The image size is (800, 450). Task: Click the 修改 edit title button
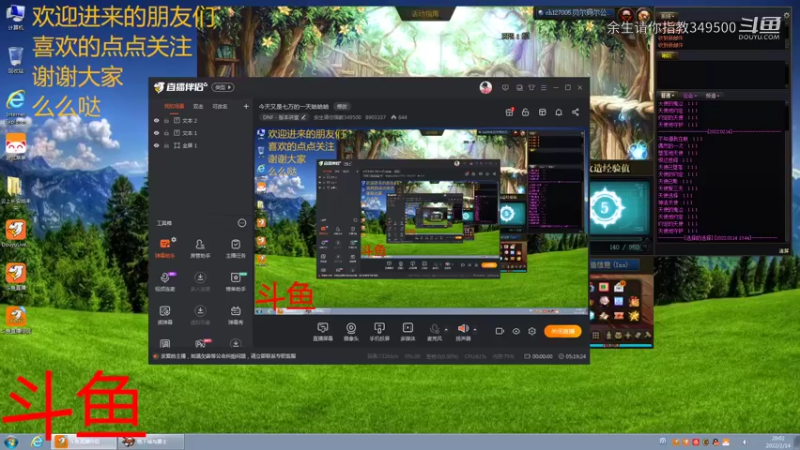pyautogui.click(x=341, y=106)
